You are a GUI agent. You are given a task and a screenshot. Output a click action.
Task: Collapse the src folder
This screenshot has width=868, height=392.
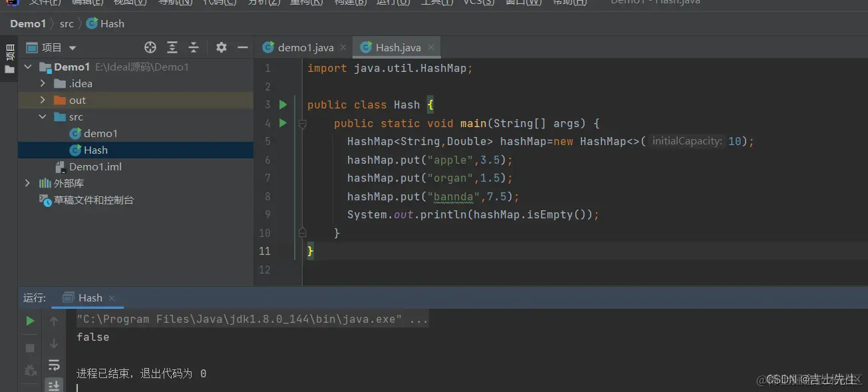(x=43, y=116)
